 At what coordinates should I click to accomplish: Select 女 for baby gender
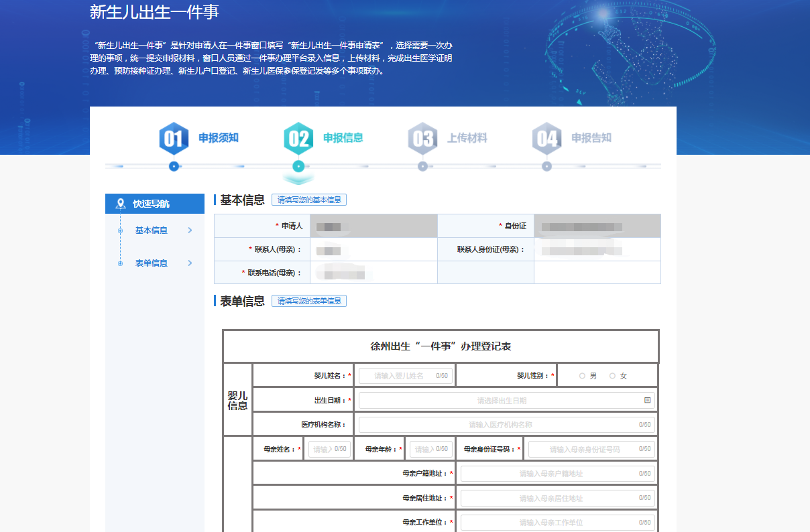[612, 376]
